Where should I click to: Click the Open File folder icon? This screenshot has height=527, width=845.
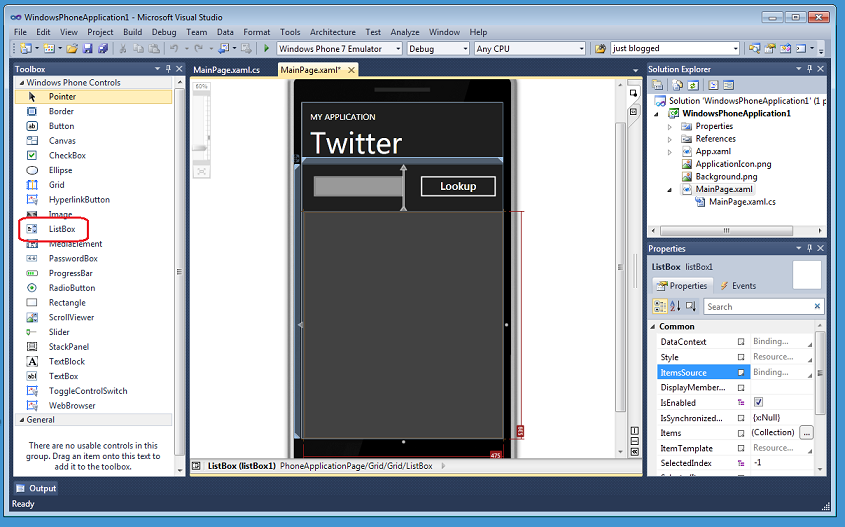click(x=72, y=48)
